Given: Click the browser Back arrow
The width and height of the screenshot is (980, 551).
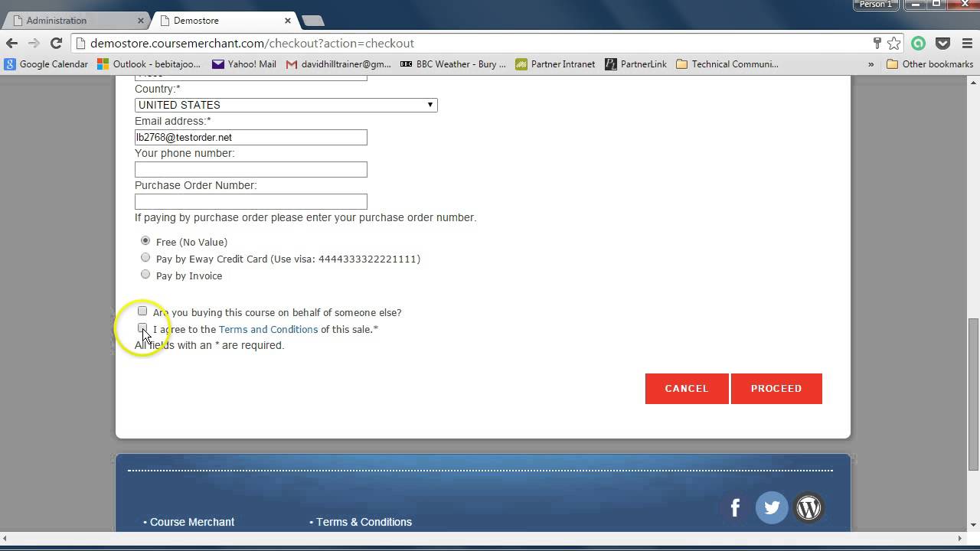Looking at the screenshot, I should pyautogui.click(x=11, y=44).
